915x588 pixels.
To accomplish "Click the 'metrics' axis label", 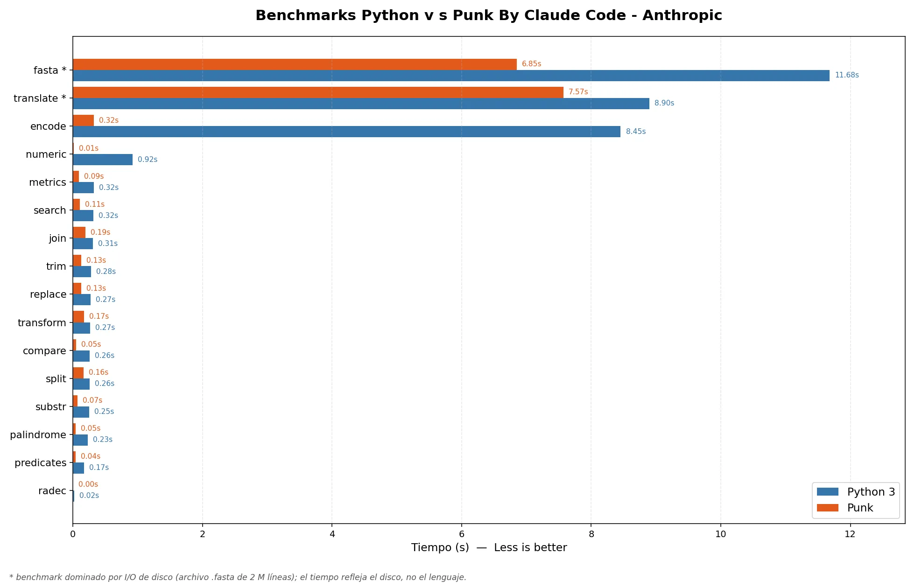I will pyautogui.click(x=48, y=182).
